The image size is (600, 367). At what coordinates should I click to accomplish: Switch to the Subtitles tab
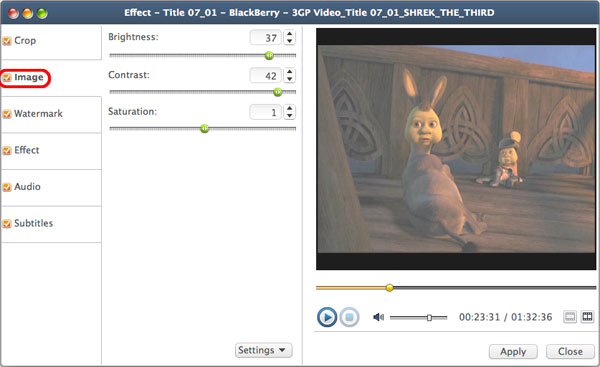tap(51, 224)
